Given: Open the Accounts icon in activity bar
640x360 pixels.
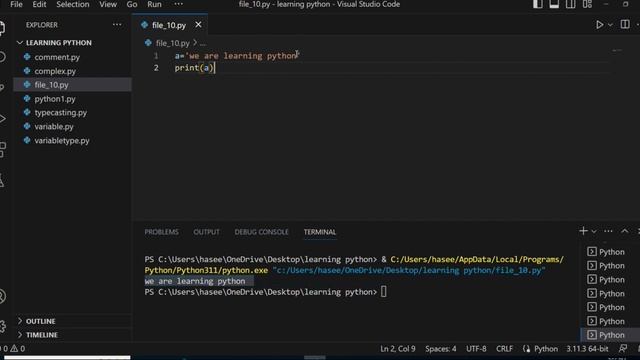Looking at the screenshot, I should tap(2, 296).
